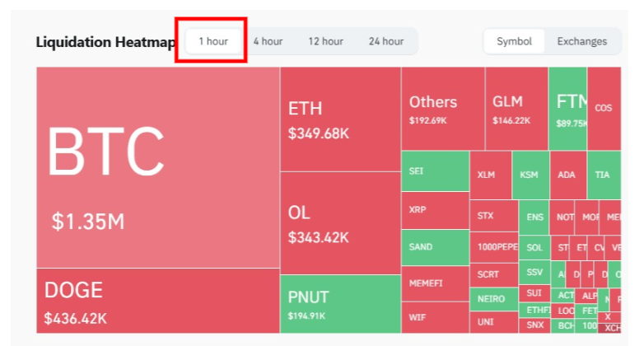This screenshot has width=644, height=346.
Task: Click the red XRP tile
Action: pyautogui.click(x=435, y=210)
